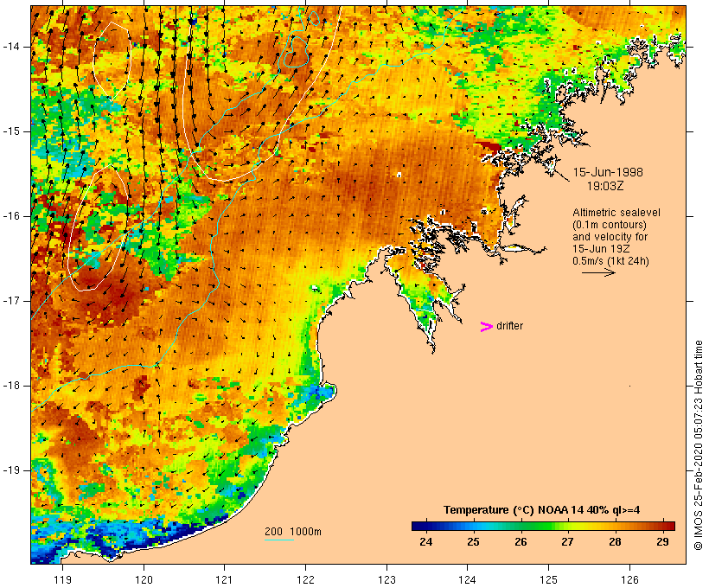The width and height of the screenshot is (709, 588).
Task: Click longitude axis label 120
Action: [x=144, y=579]
